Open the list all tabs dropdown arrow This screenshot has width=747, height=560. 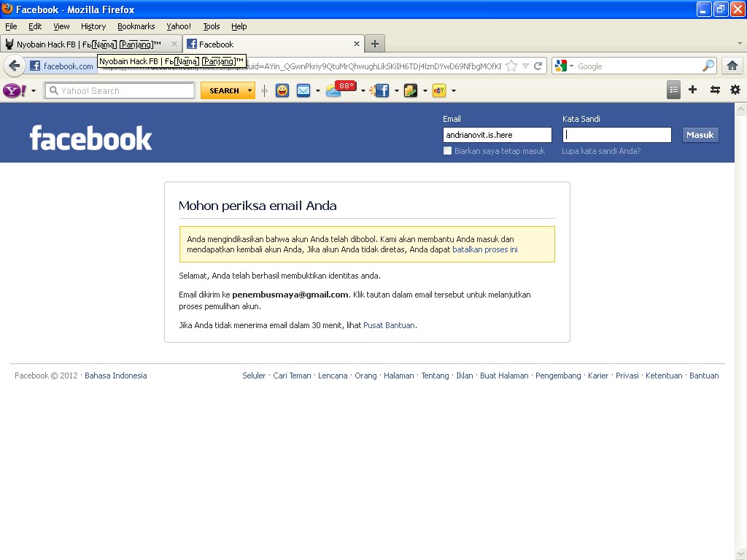740,43
